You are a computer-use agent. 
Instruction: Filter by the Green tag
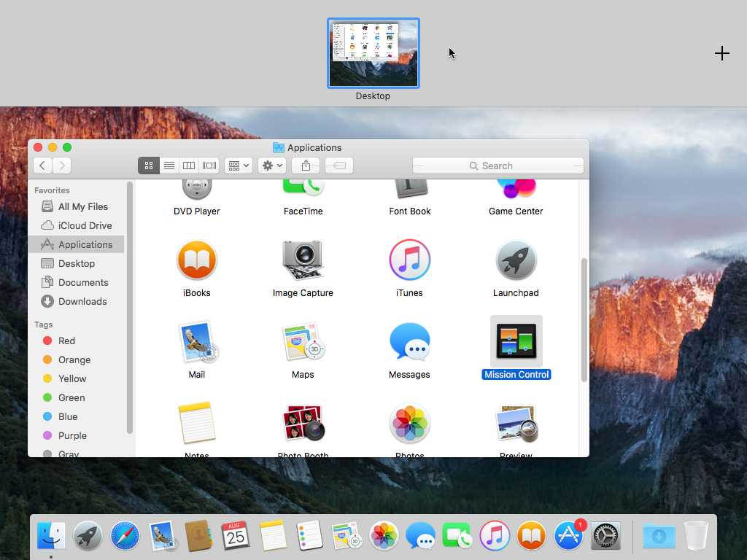click(76, 397)
